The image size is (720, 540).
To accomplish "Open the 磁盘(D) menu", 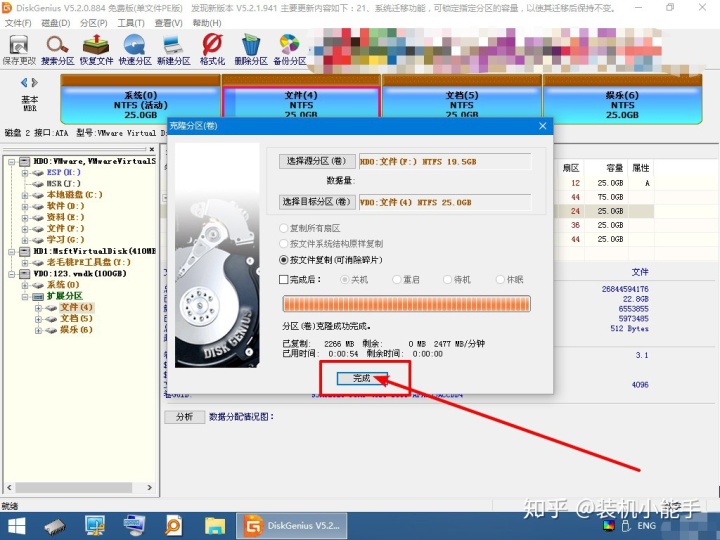I will click(x=56, y=23).
